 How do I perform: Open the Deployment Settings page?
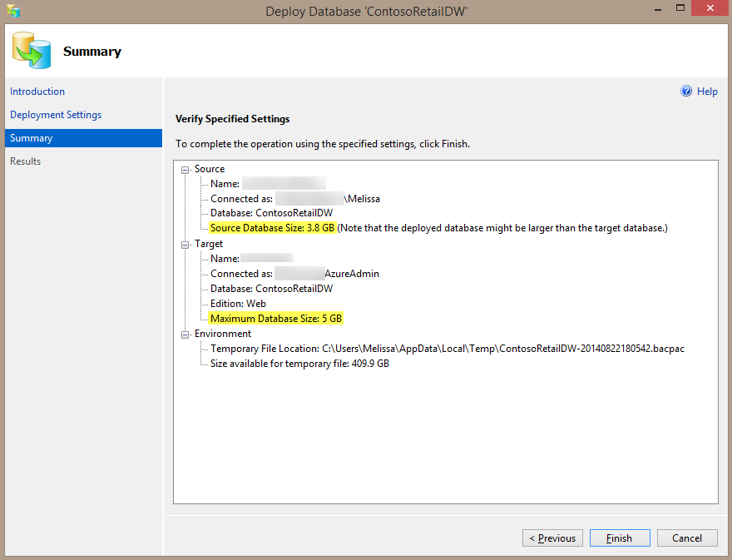pos(56,115)
